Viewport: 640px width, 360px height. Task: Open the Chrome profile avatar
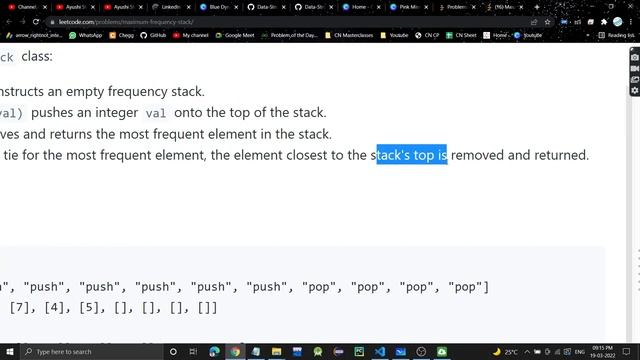pyautogui.click(x=618, y=22)
